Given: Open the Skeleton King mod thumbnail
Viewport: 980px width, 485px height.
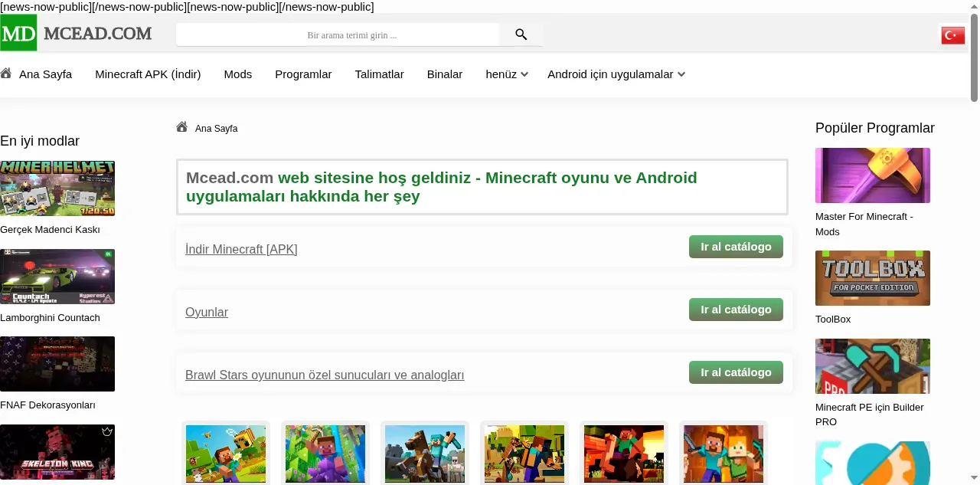Looking at the screenshot, I should [x=57, y=452].
